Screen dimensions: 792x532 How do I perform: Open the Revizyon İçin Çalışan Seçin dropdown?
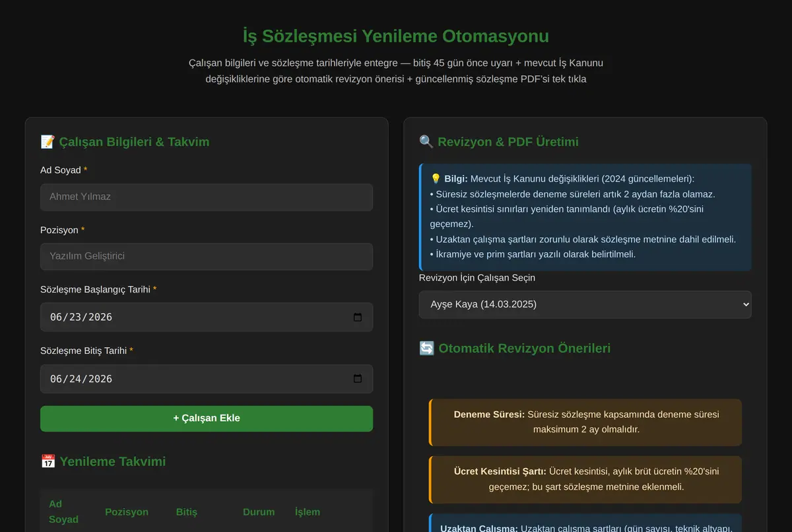pos(585,304)
